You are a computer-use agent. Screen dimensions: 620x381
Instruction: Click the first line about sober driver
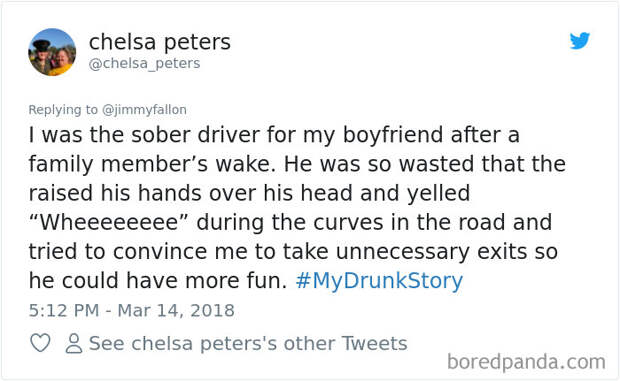click(x=274, y=135)
